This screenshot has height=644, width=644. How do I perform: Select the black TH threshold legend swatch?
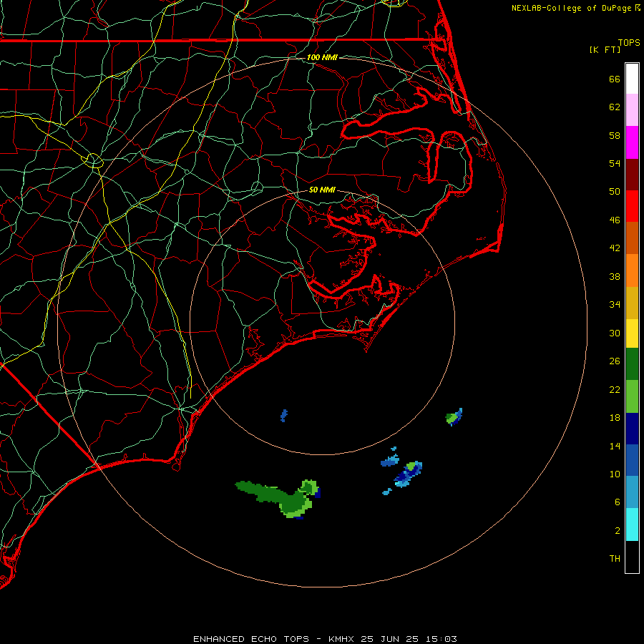[632, 557]
